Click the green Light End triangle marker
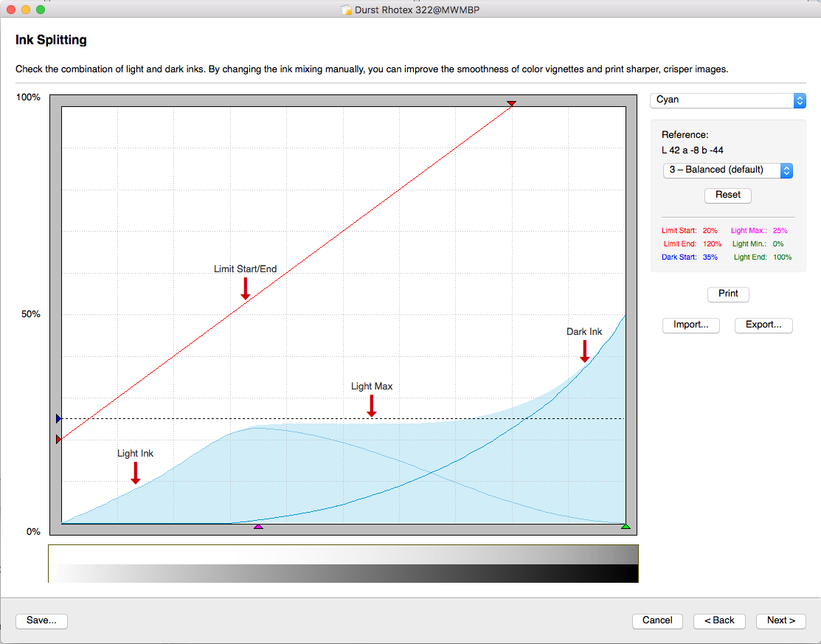Image resolution: width=821 pixels, height=644 pixels. click(x=626, y=527)
